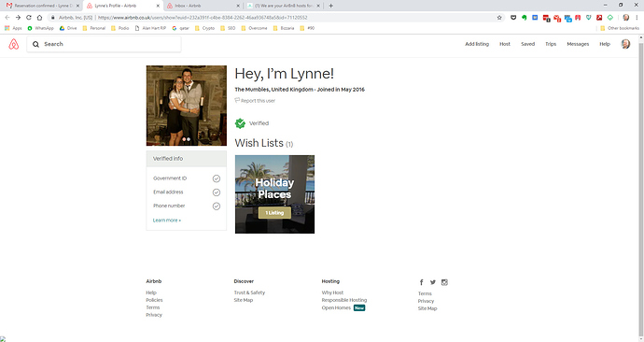
Task: Open Saved in Airbnb nav
Action: tap(527, 44)
